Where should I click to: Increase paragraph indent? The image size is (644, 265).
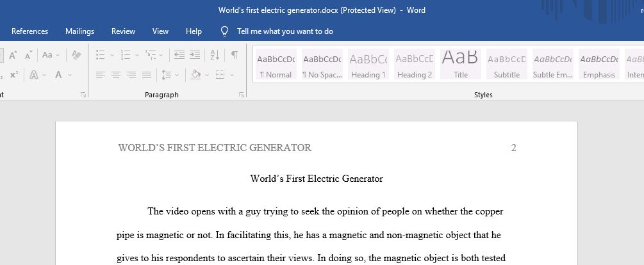195,55
